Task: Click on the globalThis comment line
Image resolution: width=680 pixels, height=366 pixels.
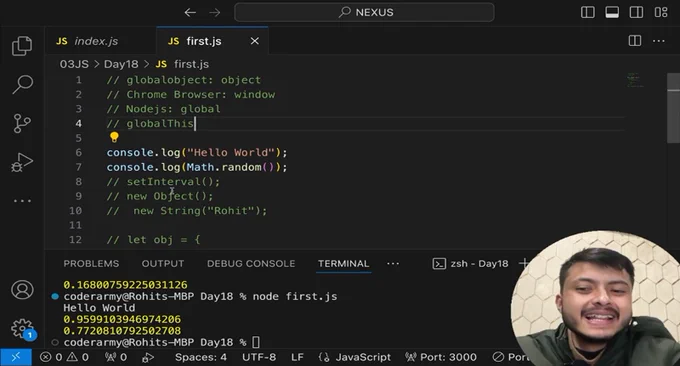Action: [150, 124]
